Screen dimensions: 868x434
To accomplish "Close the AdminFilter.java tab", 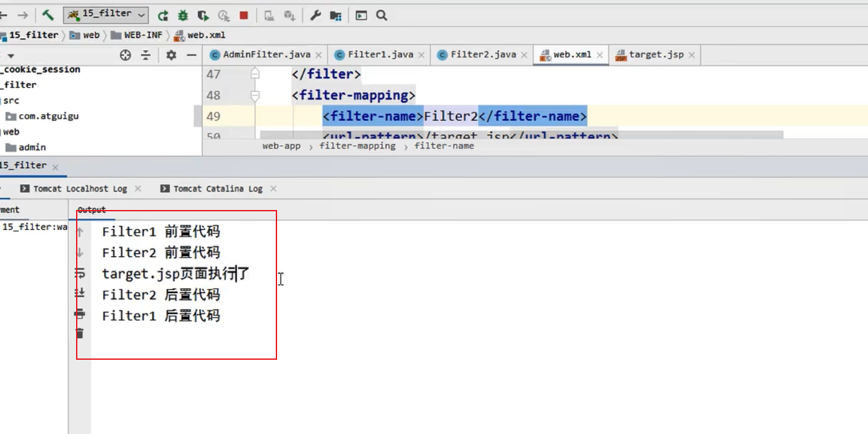I will point(318,55).
